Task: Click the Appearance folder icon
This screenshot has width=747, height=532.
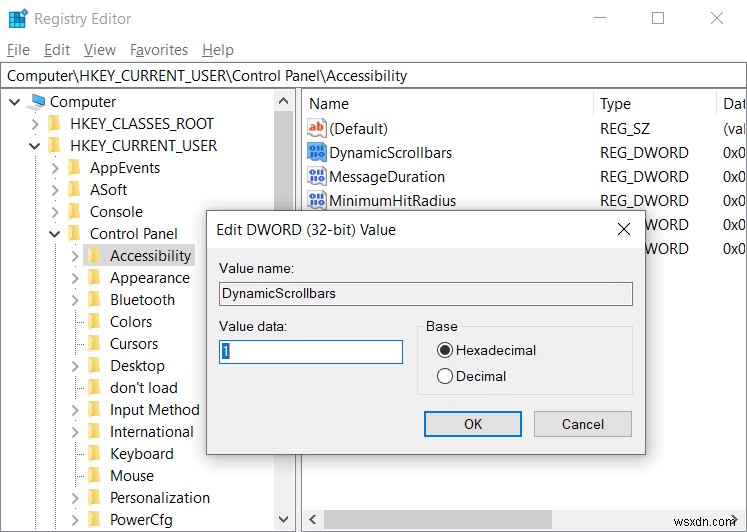Action: point(94,278)
